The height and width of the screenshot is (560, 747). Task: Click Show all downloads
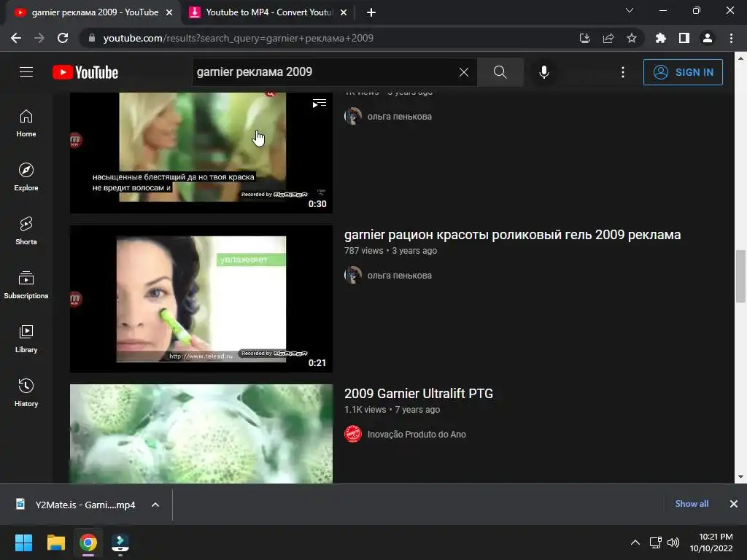pos(692,504)
